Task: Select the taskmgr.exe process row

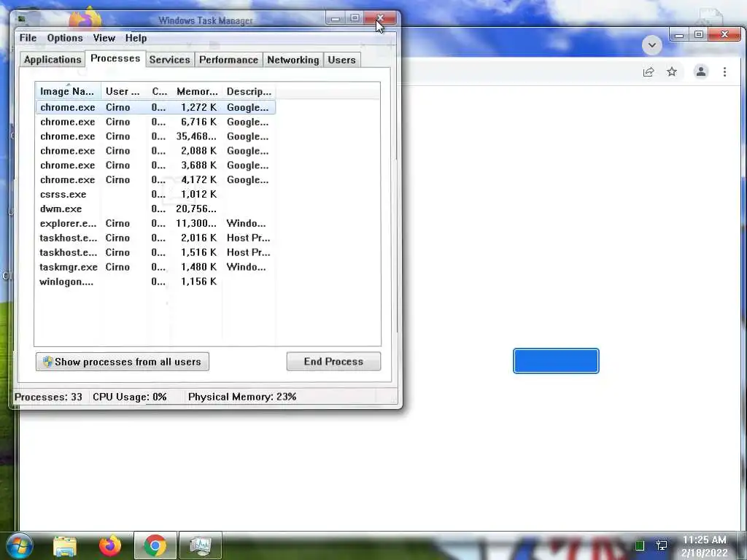Action: coord(155,267)
